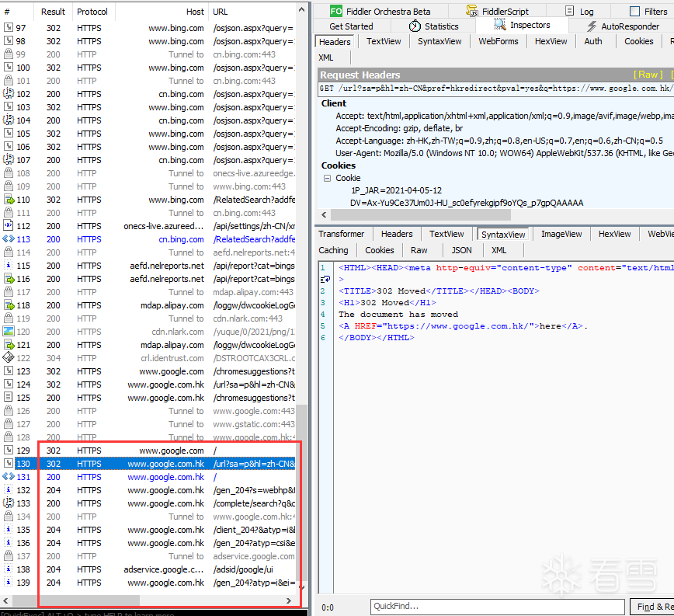Toggle the Filters checkbox
The height and width of the screenshot is (616, 674).
tap(634, 11)
